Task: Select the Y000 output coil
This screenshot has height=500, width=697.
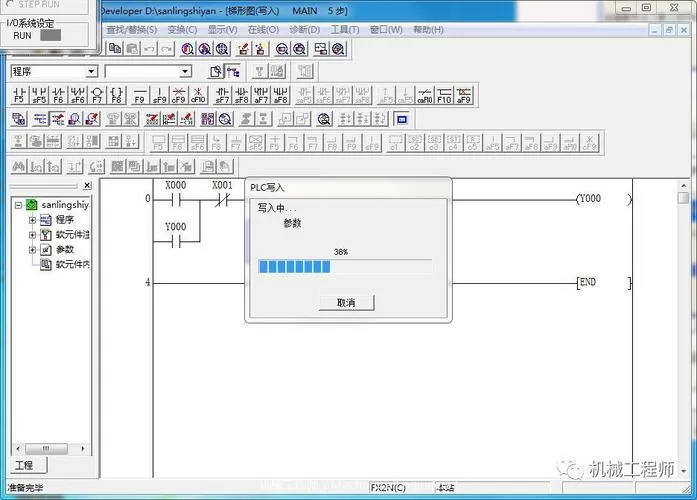Action: [x=604, y=199]
